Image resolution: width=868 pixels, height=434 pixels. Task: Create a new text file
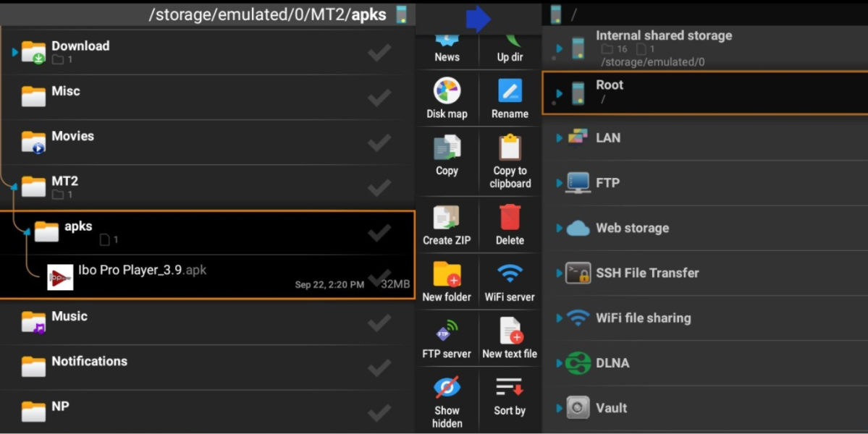click(509, 338)
